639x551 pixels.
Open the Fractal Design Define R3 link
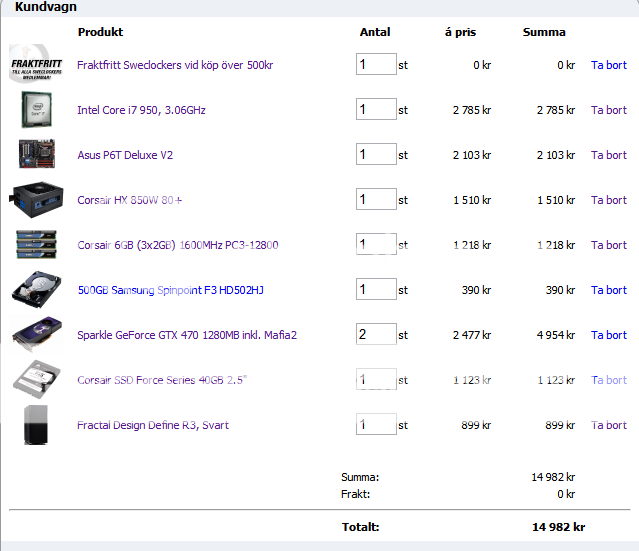[x=153, y=425]
